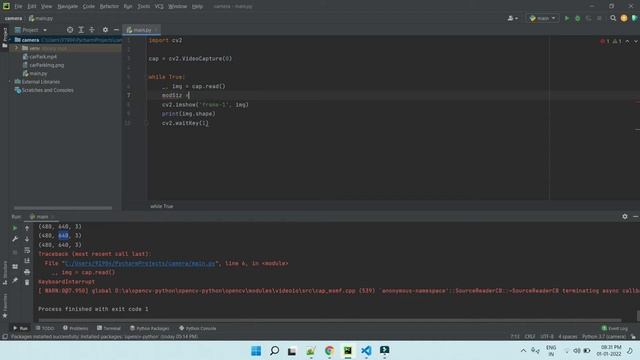Image resolution: width=640 pixels, height=360 pixels.
Task: Open the Problems tool window tab
Action: 76,328
